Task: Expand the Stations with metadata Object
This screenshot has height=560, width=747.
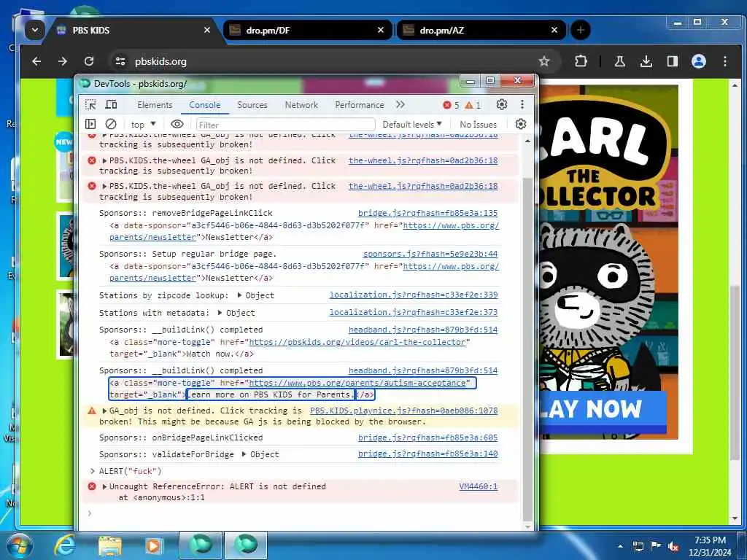Action: pos(220,313)
